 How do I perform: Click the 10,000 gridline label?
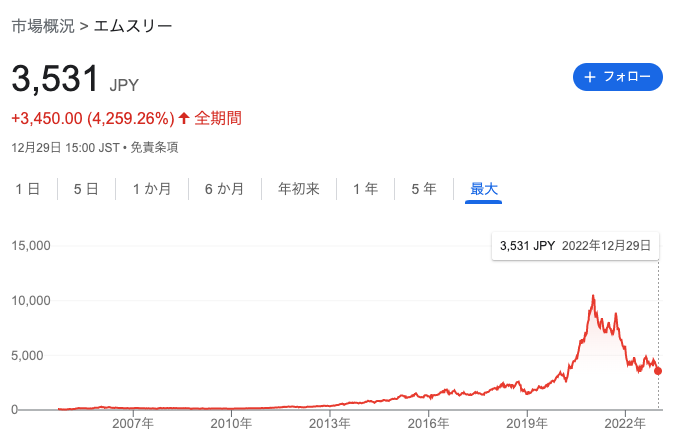tap(31, 300)
